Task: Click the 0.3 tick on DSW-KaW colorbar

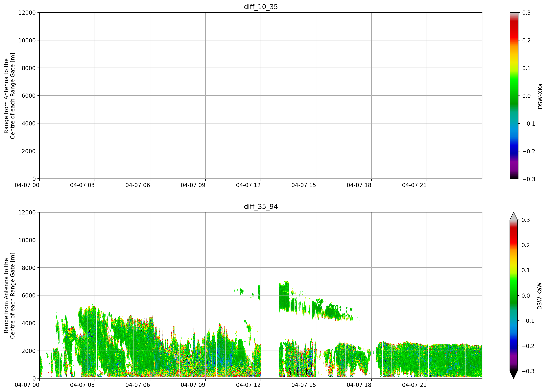Action: click(526, 220)
